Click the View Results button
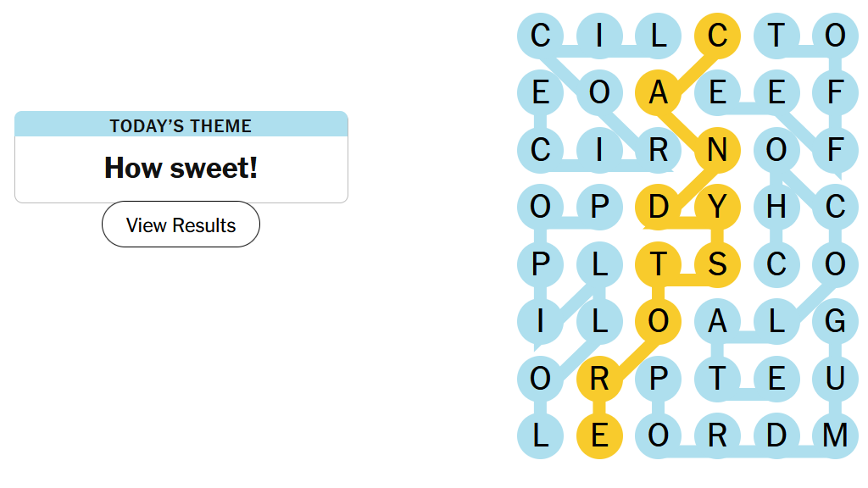Image resolution: width=868 pixels, height=488 pixels. click(181, 225)
